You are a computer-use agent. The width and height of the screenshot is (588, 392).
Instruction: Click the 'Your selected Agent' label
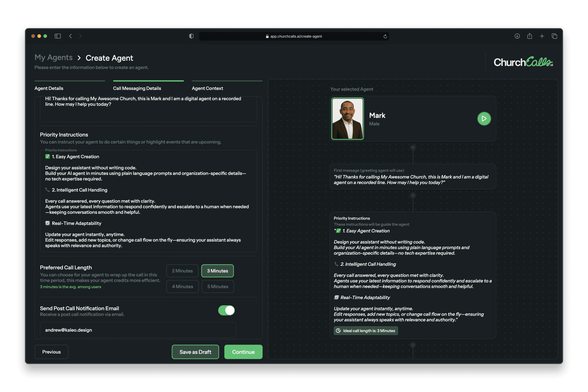coord(352,89)
